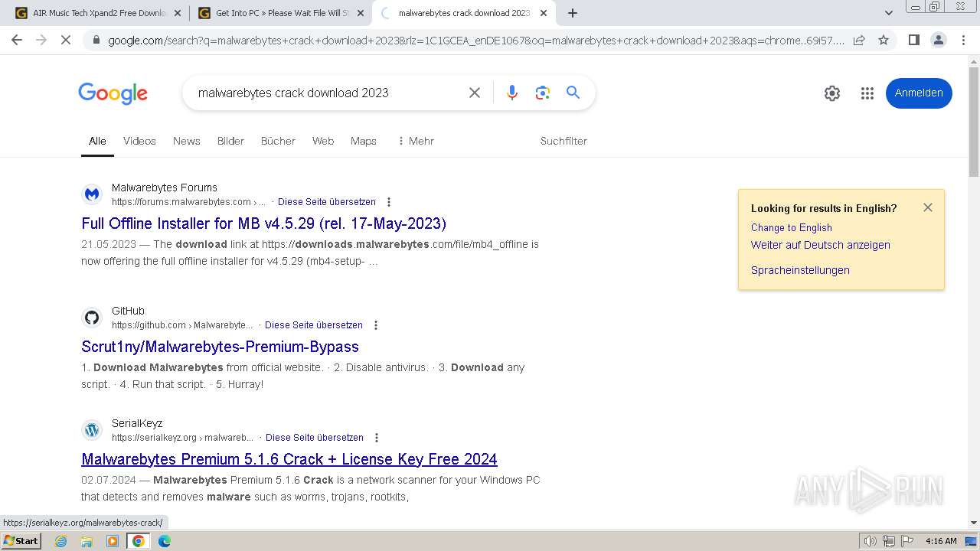
Task: Open Scrut1ny/Malwarebytes-Premium-Bypass result
Action: tap(220, 347)
